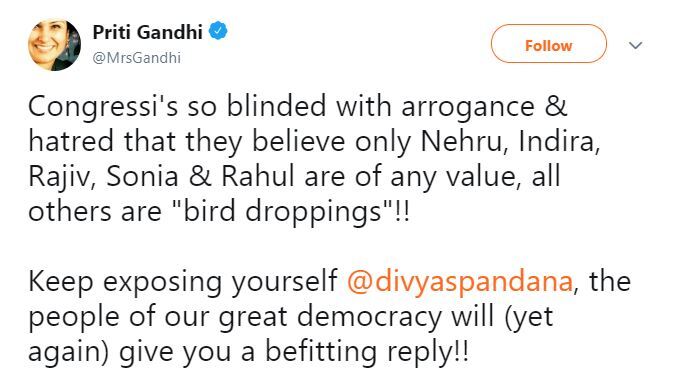Click the quoted "bird droppings" text
This screenshot has height=370, width=675.
[282, 212]
